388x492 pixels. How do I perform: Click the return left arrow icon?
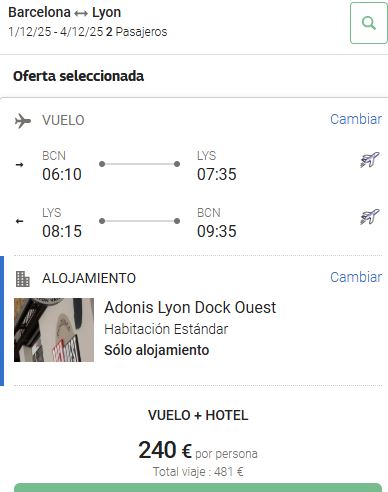(20, 221)
